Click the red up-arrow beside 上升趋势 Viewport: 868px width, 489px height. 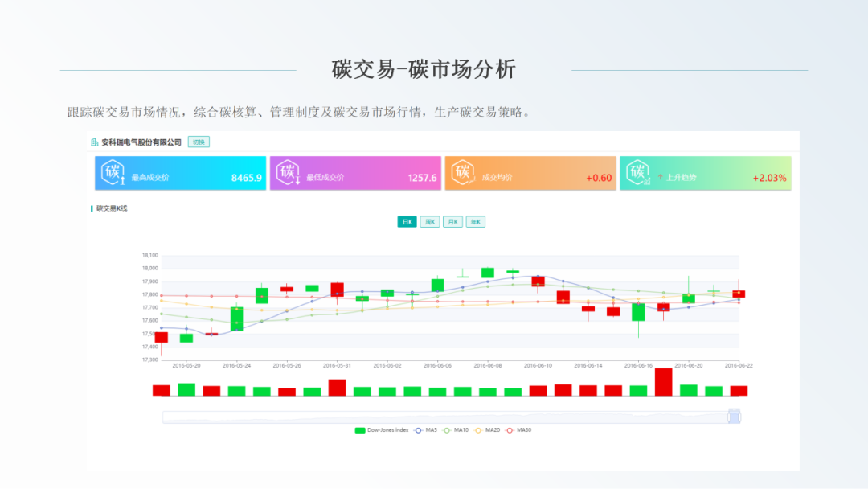660,177
